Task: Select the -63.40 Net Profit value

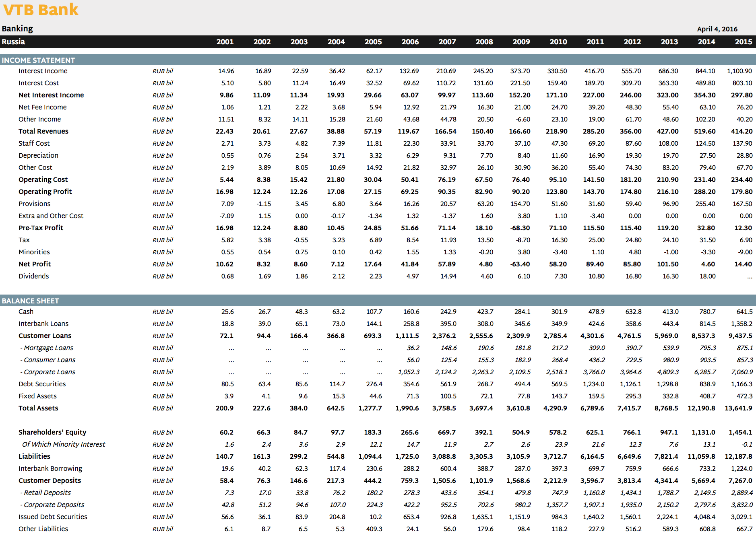Action: pyautogui.click(x=521, y=264)
